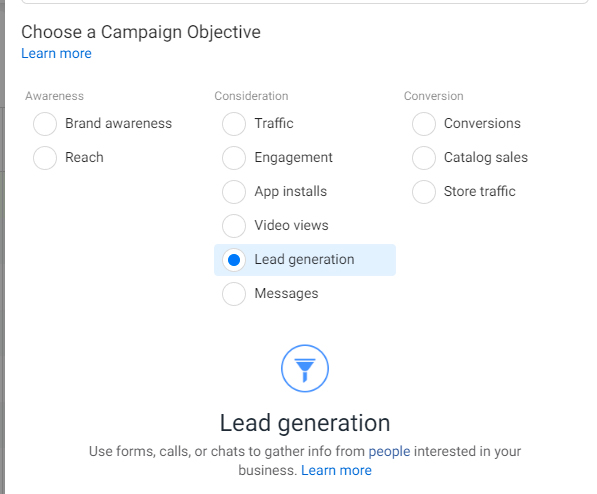Choose the Catalog sales objective
Image resolution: width=597 pixels, height=494 pixels.
[x=424, y=158]
